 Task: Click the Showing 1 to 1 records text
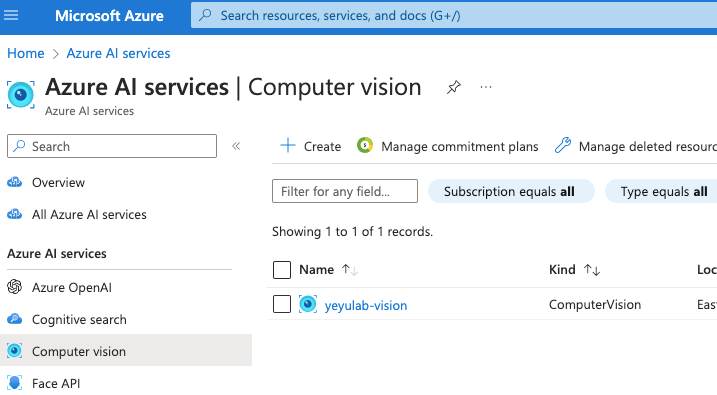click(353, 232)
